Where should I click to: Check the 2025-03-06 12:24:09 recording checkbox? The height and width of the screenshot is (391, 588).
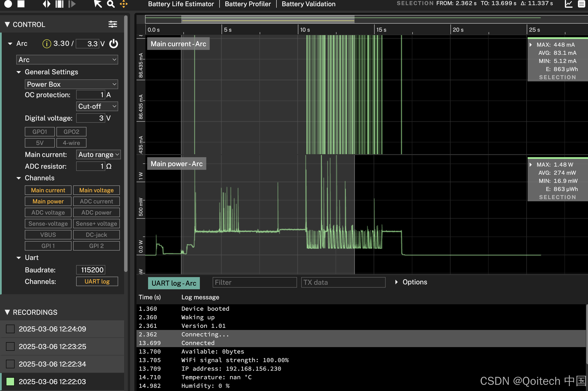[10, 329]
